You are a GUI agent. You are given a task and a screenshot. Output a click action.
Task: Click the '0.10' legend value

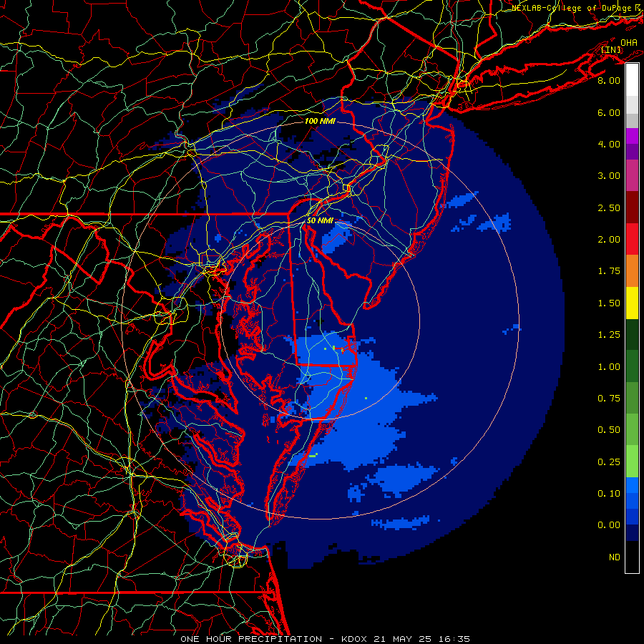pyautogui.click(x=609, y=494)
